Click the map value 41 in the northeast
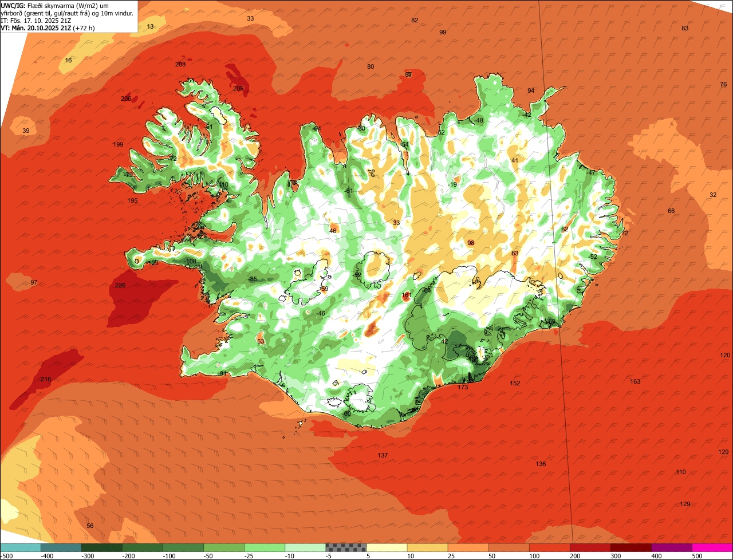The image size is (733, 560). (515, 160)
